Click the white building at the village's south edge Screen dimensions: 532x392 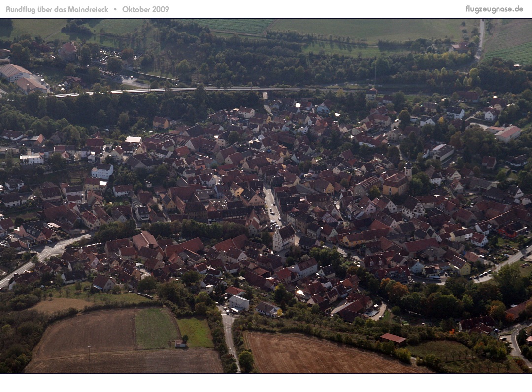click(x=239, y=302)
